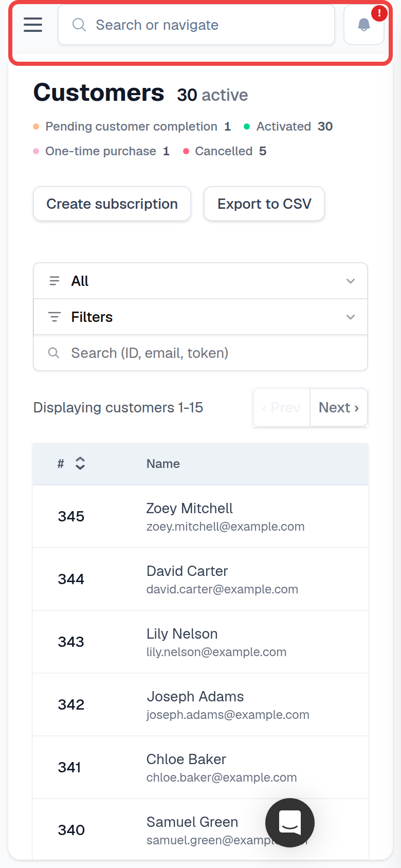This screenshot has width=401, height=868.
Task: Click the Name column header
Action: tap(163, 464)
